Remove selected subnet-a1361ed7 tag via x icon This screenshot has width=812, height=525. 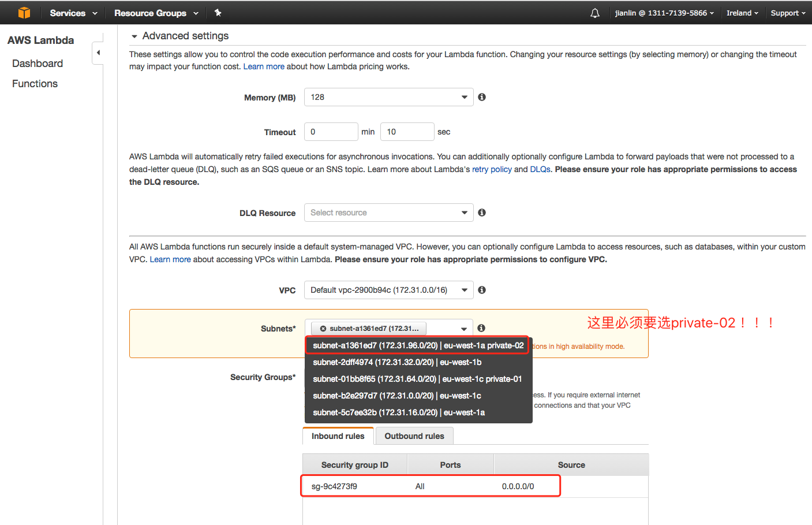click(x=323, y=329)
